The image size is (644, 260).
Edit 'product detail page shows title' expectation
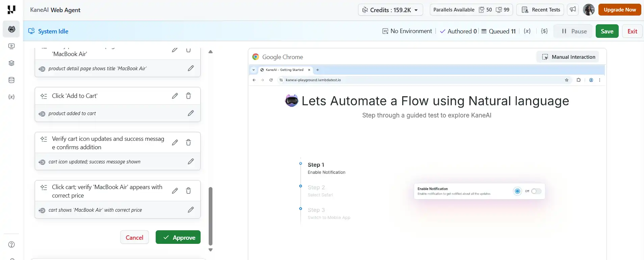click(191, 68)
